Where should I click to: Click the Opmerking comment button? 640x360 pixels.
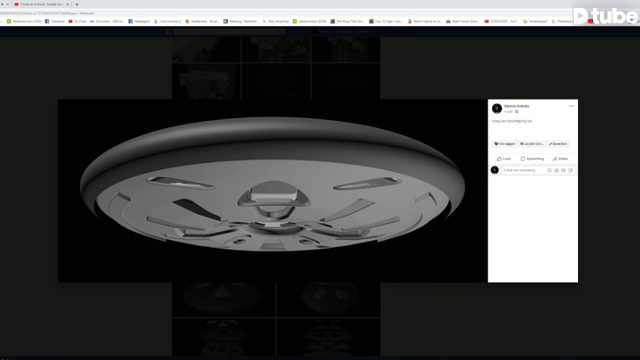[532, 159]
